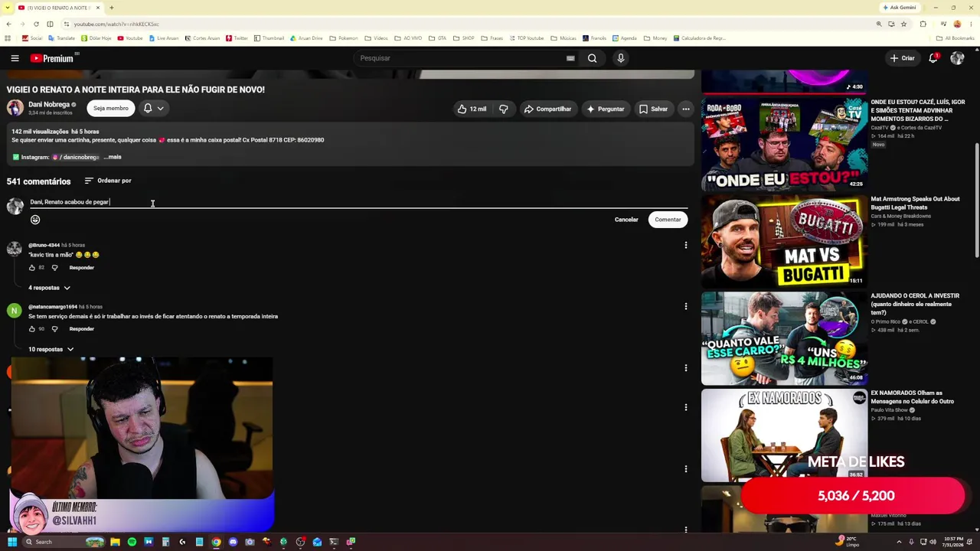Open the Ordenar por sort menu

tap(108, 181)
